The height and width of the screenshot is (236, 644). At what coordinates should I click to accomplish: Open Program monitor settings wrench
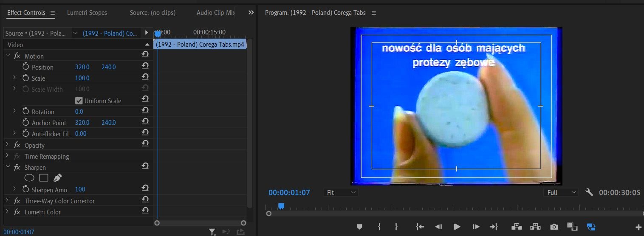pos(589,192)
